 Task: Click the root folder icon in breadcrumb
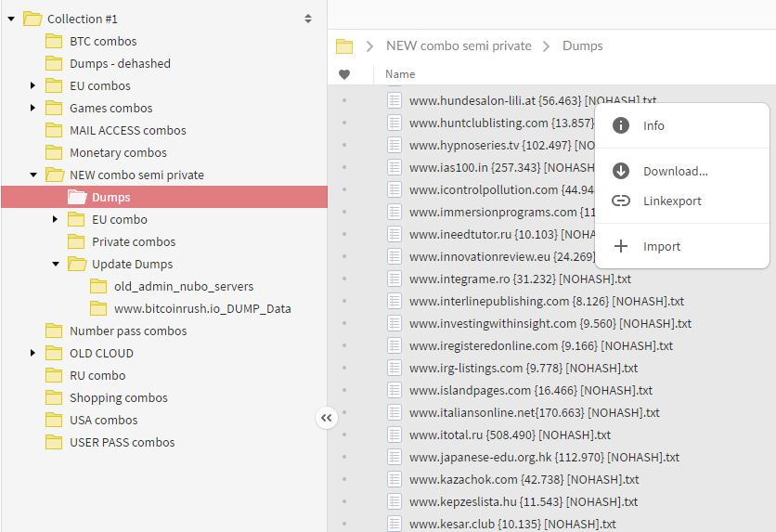344,45
